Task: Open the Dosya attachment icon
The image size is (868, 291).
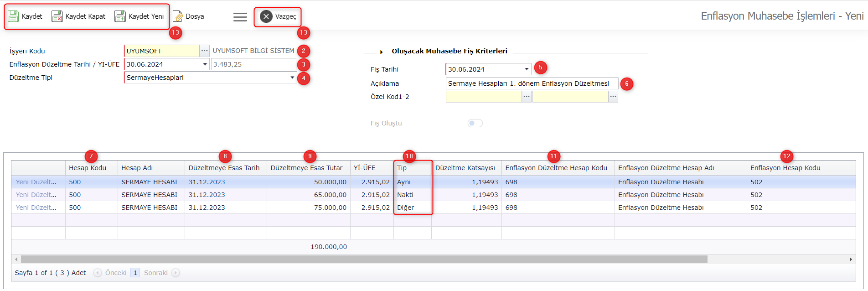Action: pyautogui.click(x=178, y=16)
